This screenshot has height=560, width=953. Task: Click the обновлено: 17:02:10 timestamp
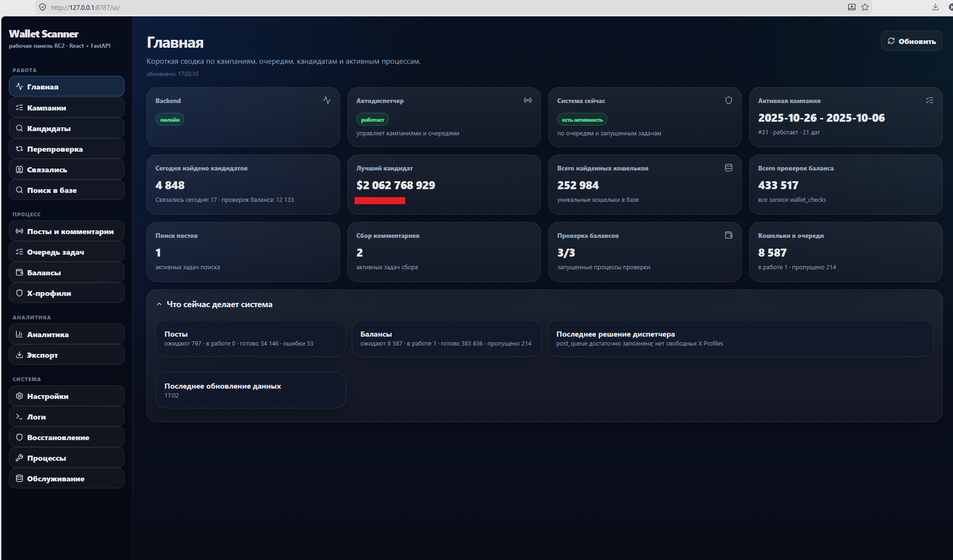point(172,74)
